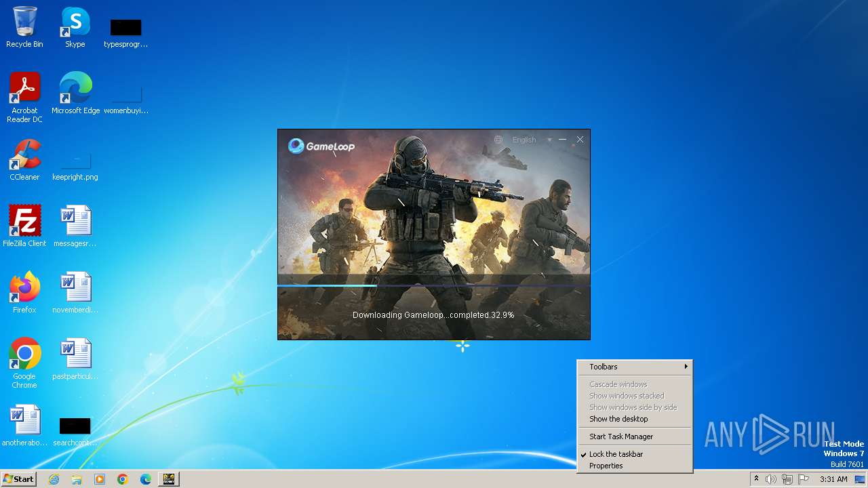Select the womenbuyi... desktop file
The width and height of the screenshot is (868, 488).
point(125,98)
